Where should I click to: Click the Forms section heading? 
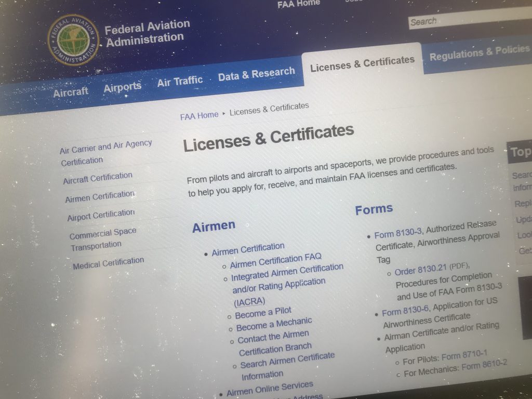click(x=374, y=209)
